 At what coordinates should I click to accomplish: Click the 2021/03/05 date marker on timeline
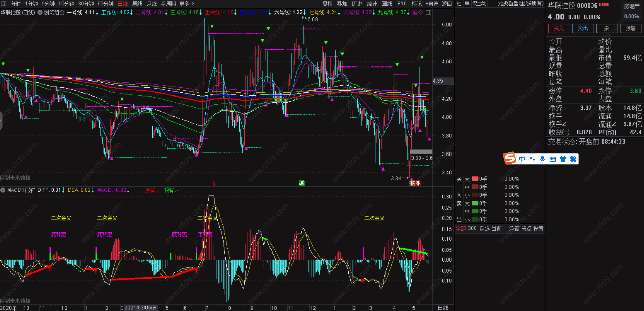141,308
